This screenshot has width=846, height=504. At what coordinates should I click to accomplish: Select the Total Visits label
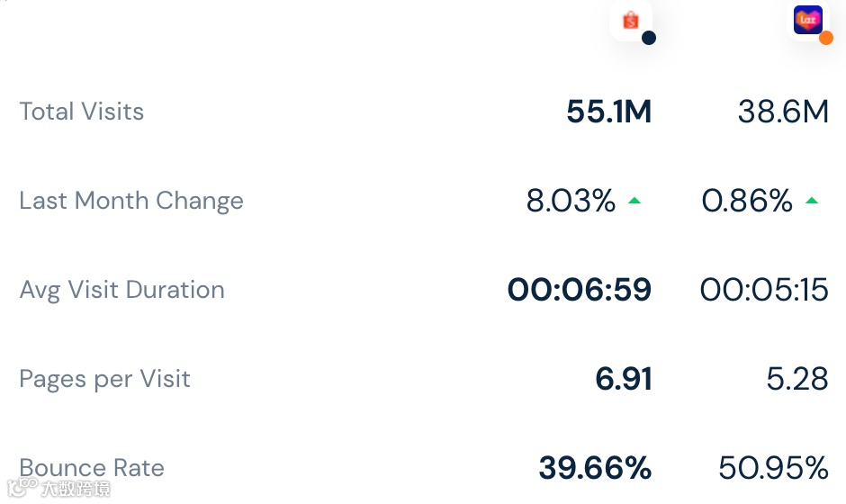(82, 112)
